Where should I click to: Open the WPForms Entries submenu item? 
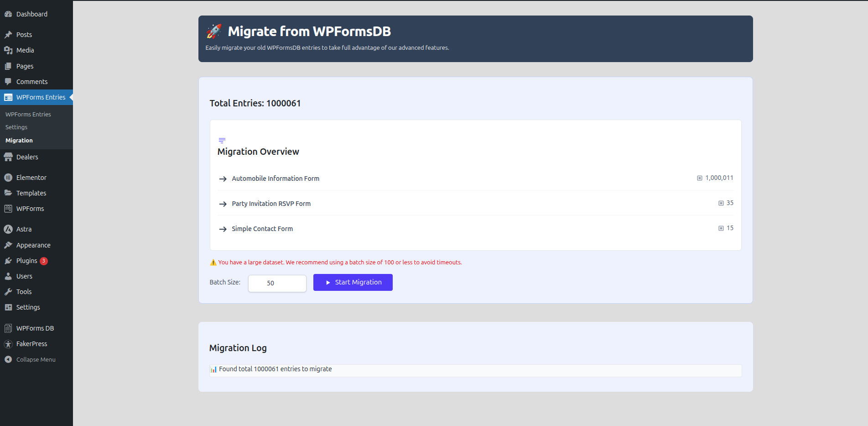(28, 115)
